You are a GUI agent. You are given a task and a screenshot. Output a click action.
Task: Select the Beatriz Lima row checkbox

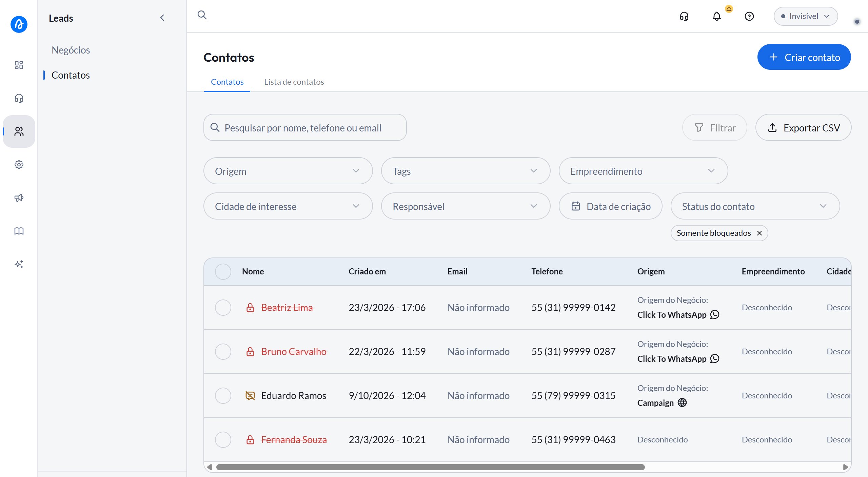[223, 308]
